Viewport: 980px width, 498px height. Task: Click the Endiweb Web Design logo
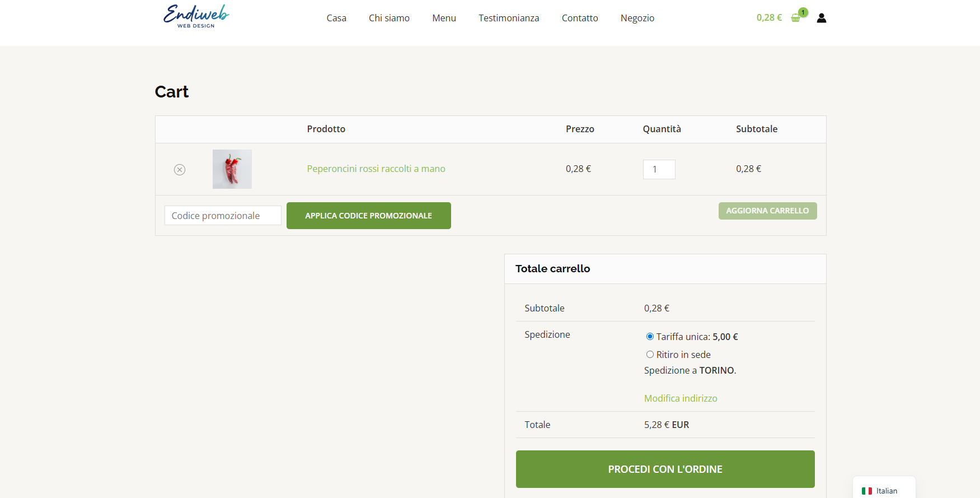(x=196, y=16)
